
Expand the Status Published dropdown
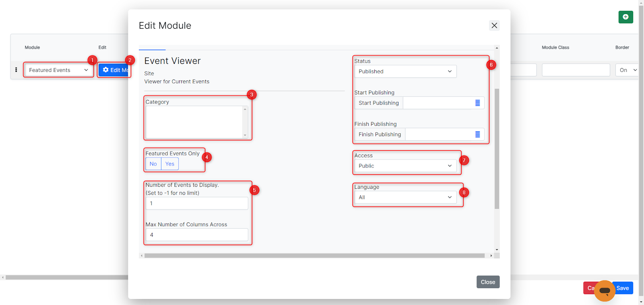[x=405, y=72]
